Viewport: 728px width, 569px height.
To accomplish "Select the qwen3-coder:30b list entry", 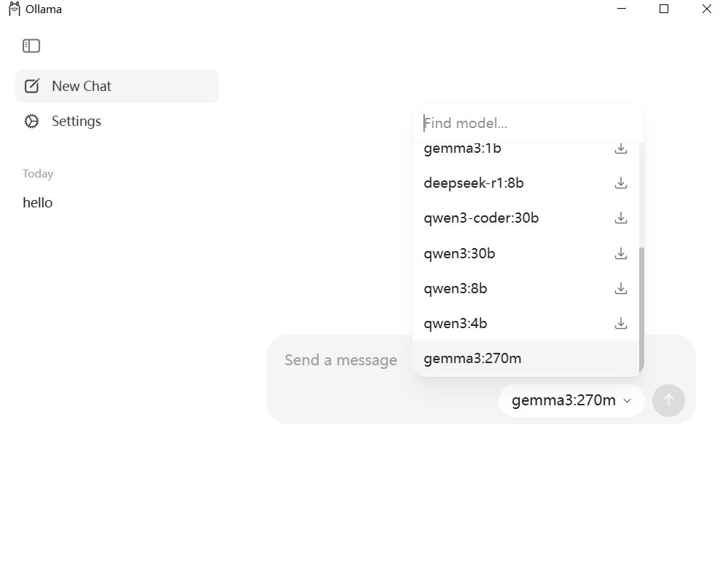I will click(481, 218).
